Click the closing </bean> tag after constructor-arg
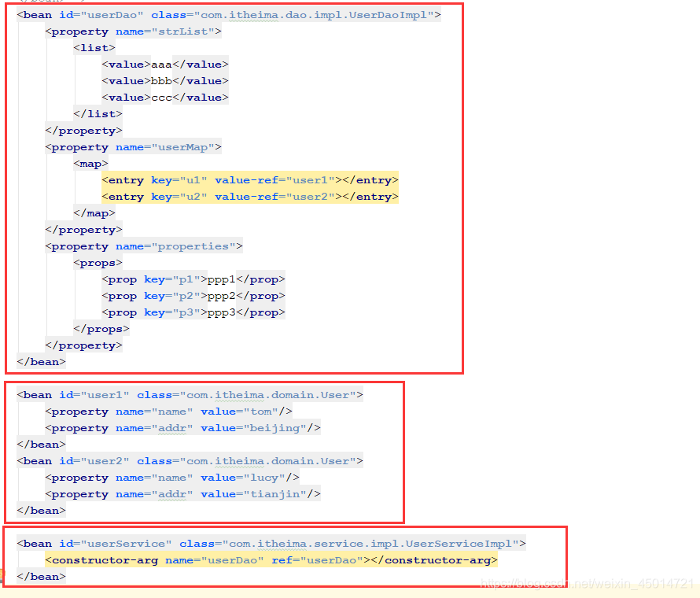 click(x=41, y=577)
